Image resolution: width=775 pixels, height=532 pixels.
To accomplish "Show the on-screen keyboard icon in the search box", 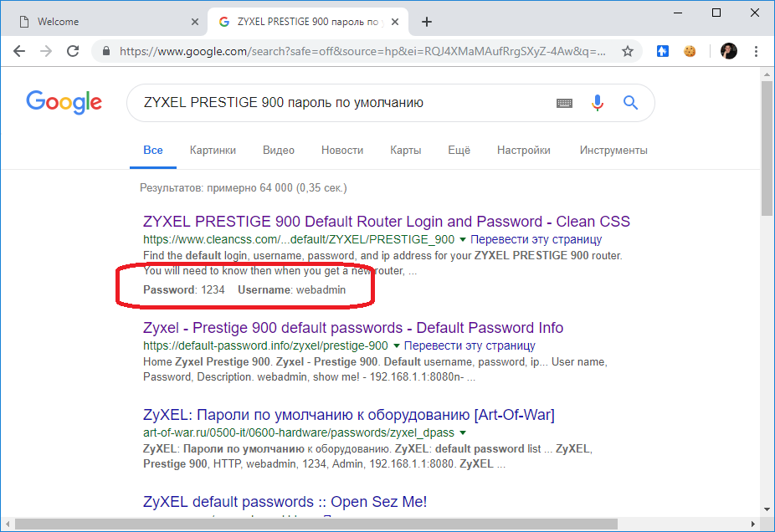I will 564,103.
